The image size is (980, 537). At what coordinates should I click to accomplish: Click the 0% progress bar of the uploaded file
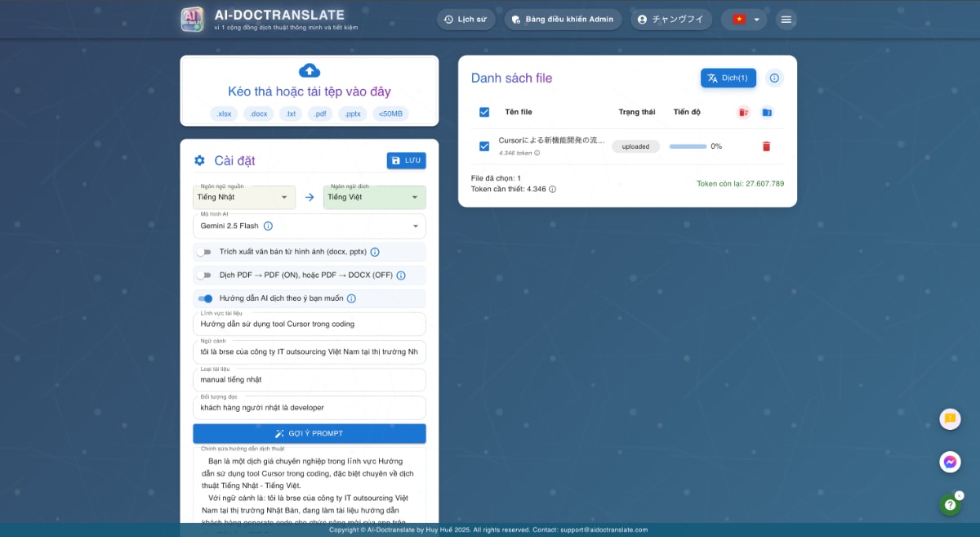(690, 145)
